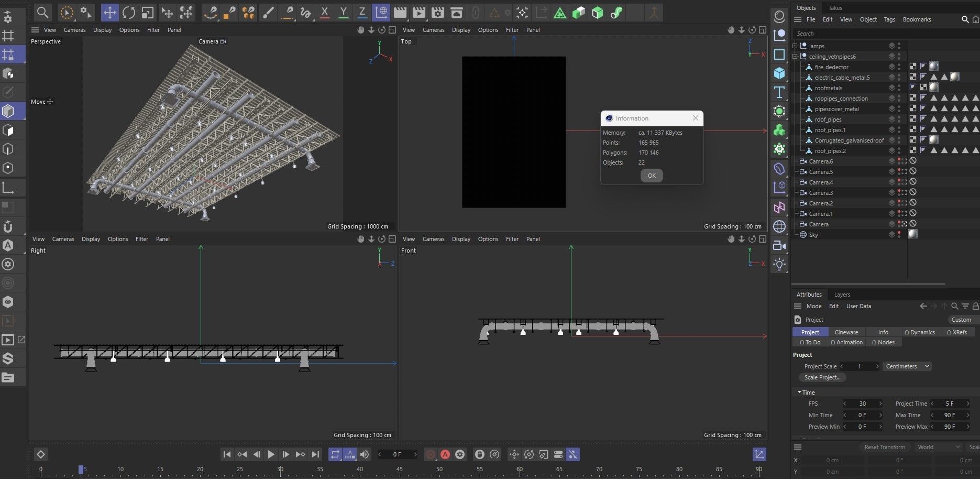Screen dimensions: 980x479
Task: Open the Cineware tab in Project attributes
Action: [x=846, y=332]
